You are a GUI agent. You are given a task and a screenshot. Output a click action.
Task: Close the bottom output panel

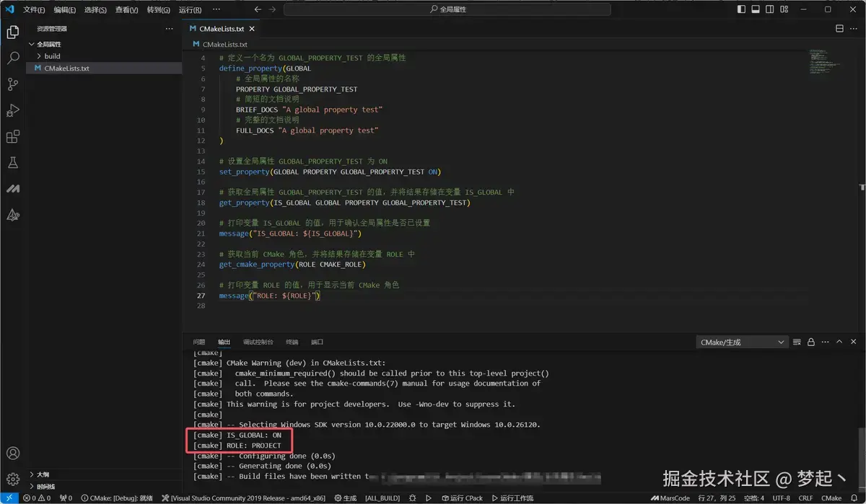point(854,342)
